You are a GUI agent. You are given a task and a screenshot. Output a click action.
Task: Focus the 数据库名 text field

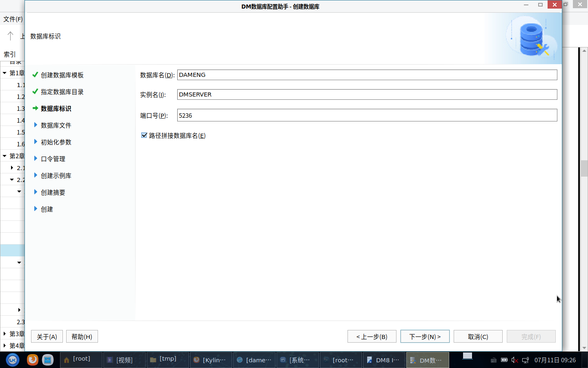(x=367, y=75)
